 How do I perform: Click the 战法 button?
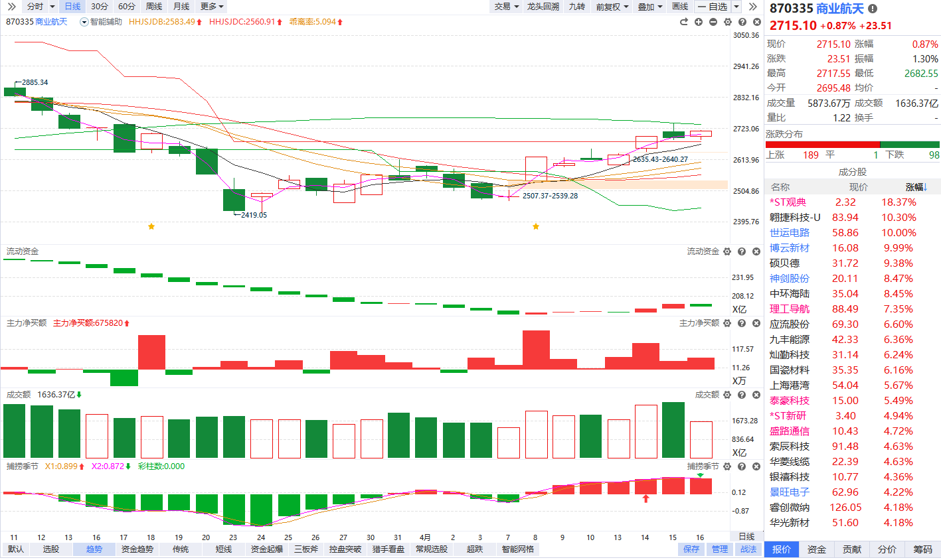point(748,549)
